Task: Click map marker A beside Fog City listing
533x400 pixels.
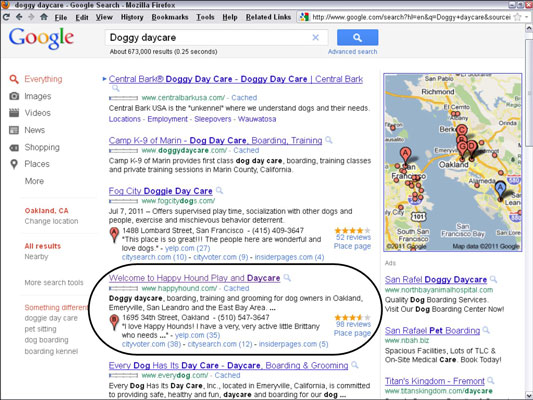Action: (114, 234)
